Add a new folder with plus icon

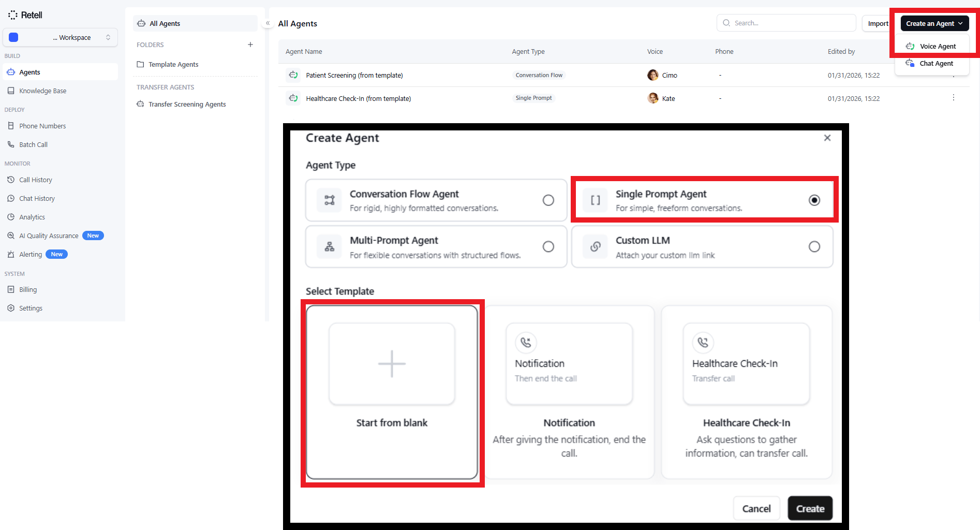point(250,45)
